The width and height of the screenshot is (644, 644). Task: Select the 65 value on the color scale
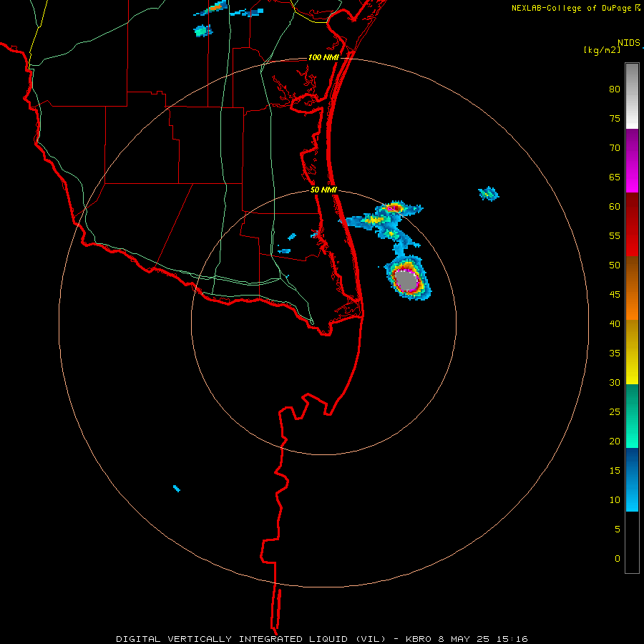(615, 177)
